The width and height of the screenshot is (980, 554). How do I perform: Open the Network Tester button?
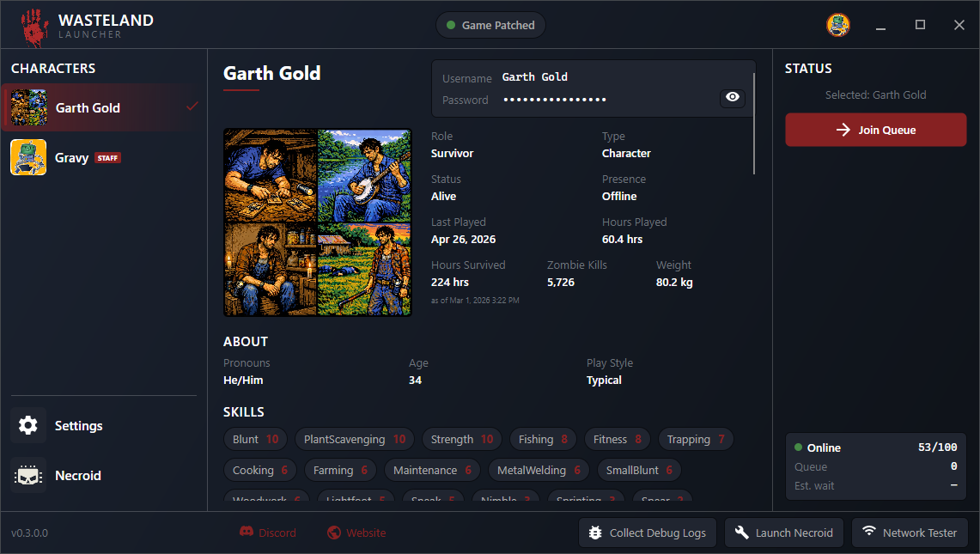point(910,533)
